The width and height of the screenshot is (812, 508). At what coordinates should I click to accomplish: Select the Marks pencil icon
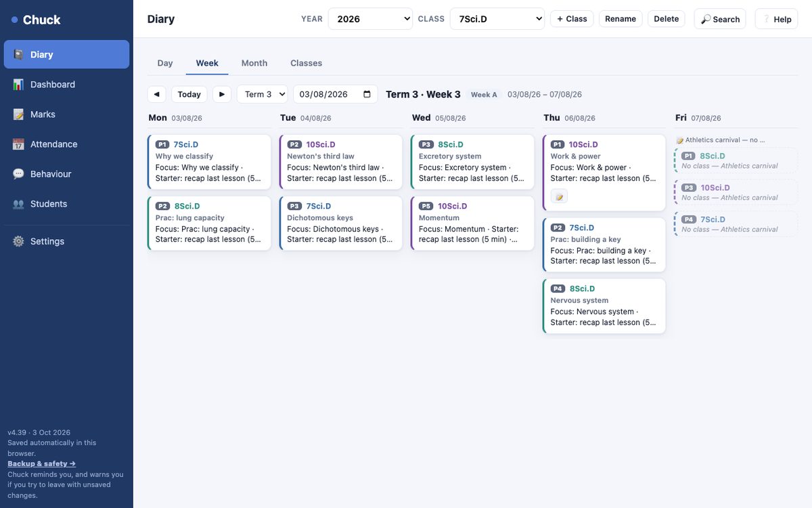(18, 114)
